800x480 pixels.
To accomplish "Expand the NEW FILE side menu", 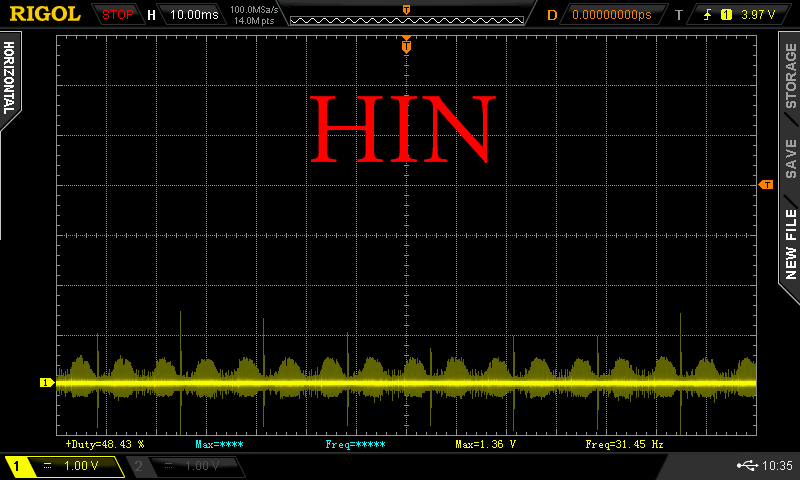I will click(x=790, y=244).
